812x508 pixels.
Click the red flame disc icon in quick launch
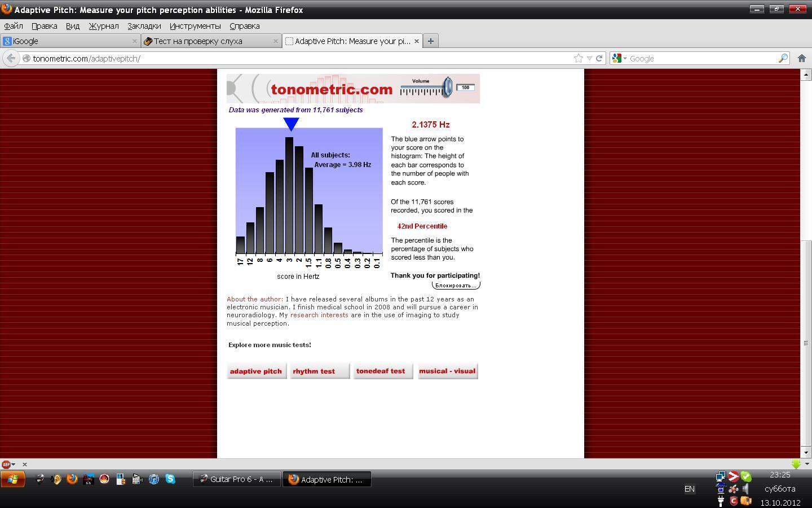pos(104,479)
